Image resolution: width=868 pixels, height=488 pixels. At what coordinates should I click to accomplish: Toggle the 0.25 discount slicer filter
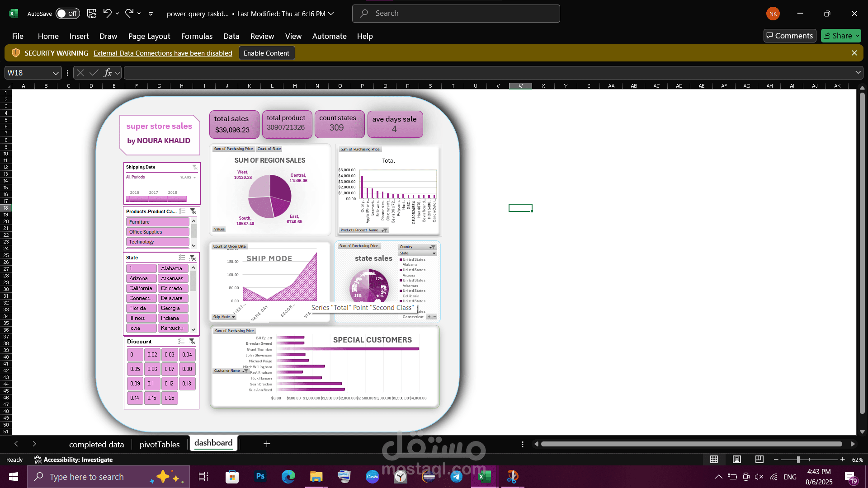pos(170,398)
